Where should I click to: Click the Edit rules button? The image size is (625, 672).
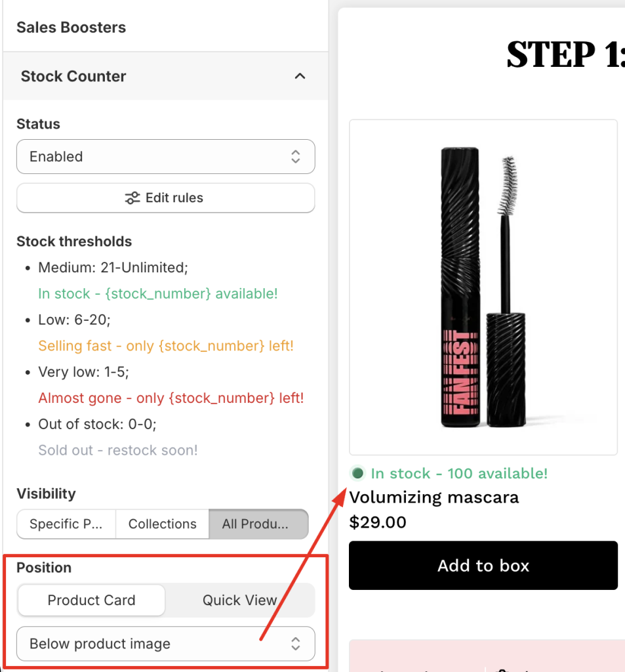(165, 198)
